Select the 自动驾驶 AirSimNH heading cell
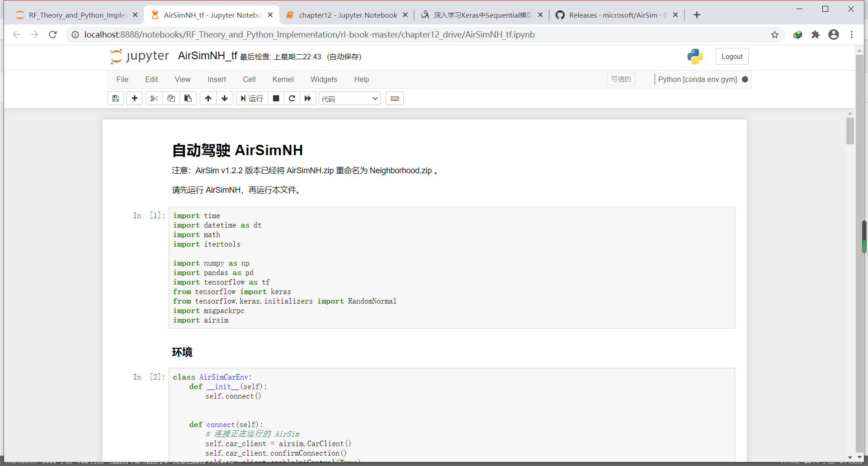The image size is (868, 466). coord(237,150)
